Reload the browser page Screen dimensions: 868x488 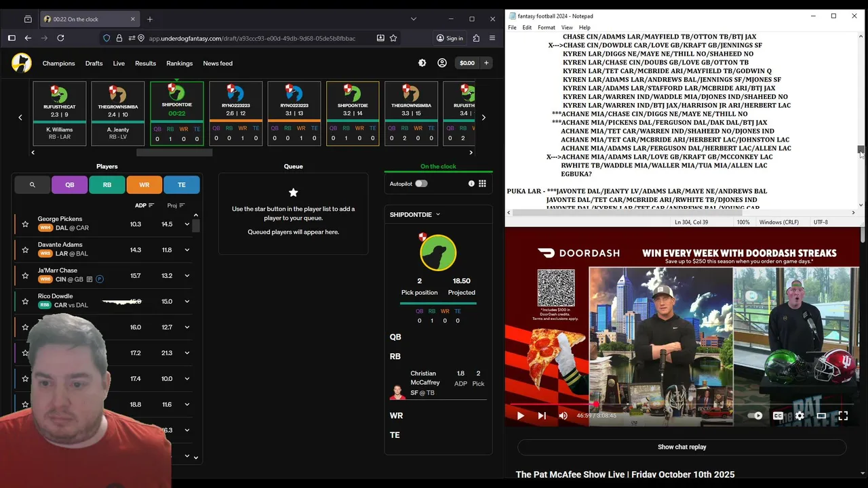[x=60, y=39]
